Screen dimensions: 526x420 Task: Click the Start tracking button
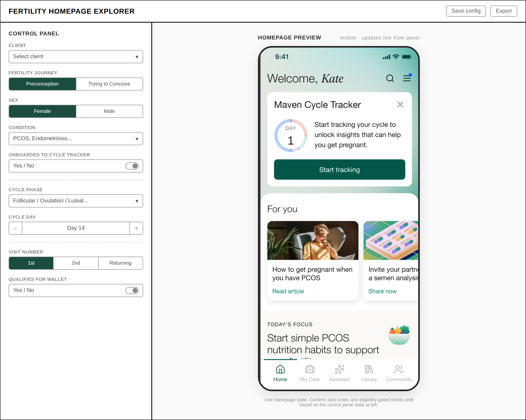click(x=339, y=170)
